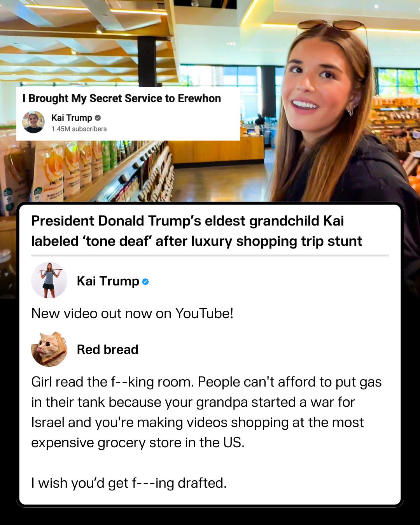The image size is (420, 525).
Task: Open Kai Trump's golf profile picture
Action: coord(49,280)
